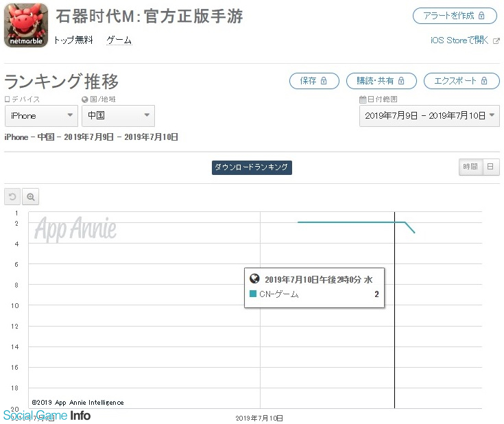Image resolution: width=504 pixels, height=424 pixels.
Task: Click the 石器时代M app icon
Action: [26, 25]
